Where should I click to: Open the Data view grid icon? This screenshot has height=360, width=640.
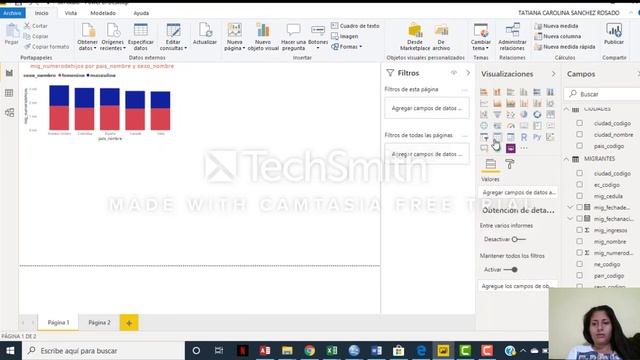(x=9, y=93)
